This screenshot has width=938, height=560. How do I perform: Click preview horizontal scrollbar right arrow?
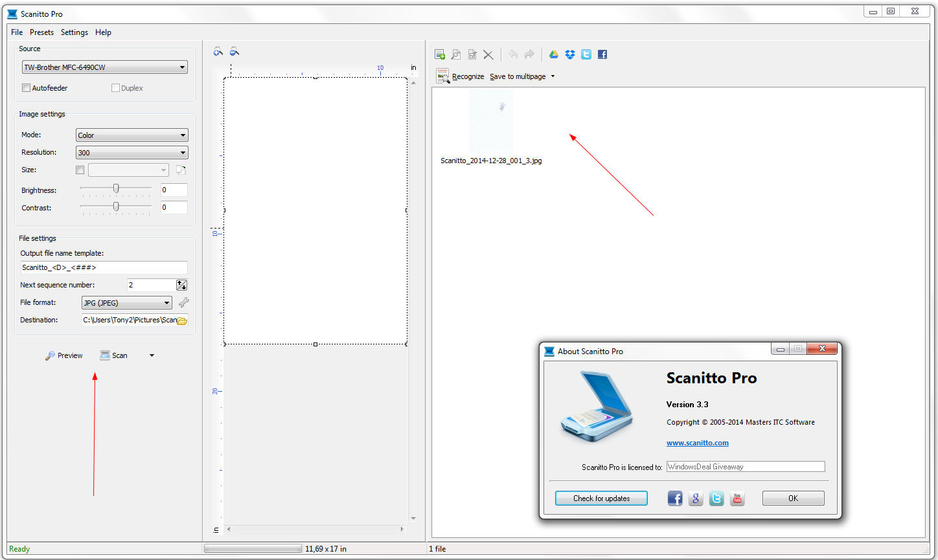tap(402, 530)
